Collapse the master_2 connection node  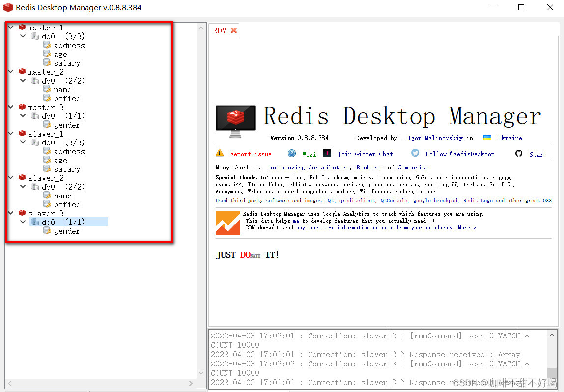click(11, 71)
